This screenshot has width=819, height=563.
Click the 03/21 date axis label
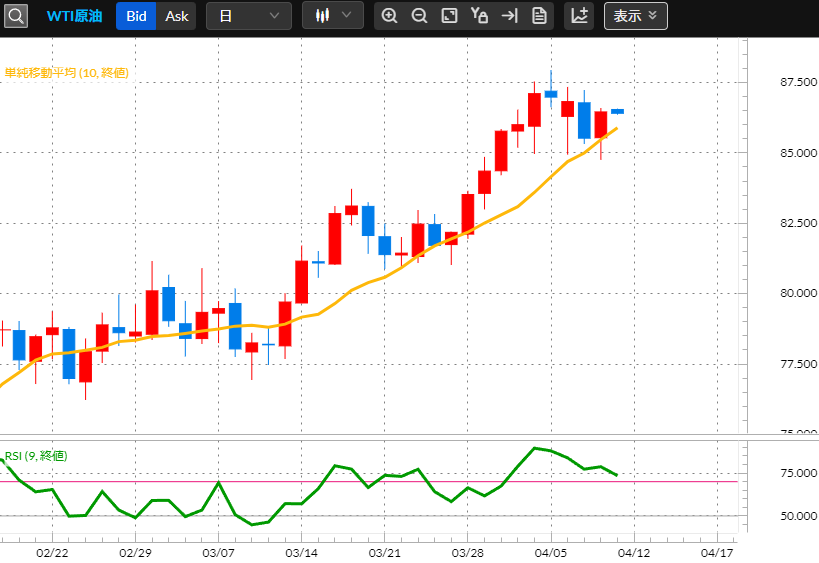(x=384, y=553)
